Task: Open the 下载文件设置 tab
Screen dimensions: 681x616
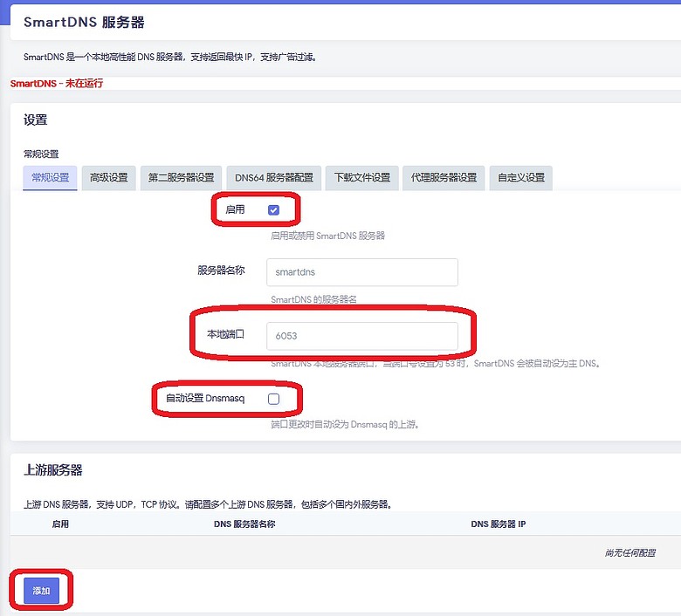Action: coord(362,177)
